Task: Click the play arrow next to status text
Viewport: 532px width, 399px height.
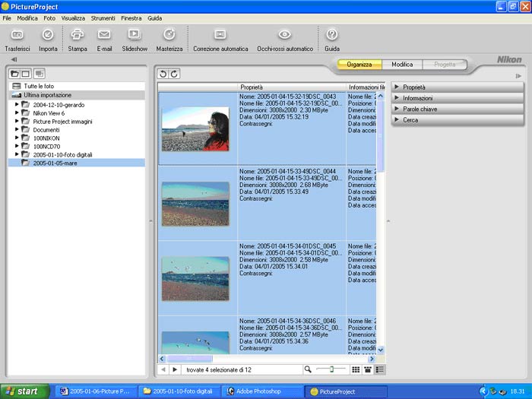Action: (175, 369)
